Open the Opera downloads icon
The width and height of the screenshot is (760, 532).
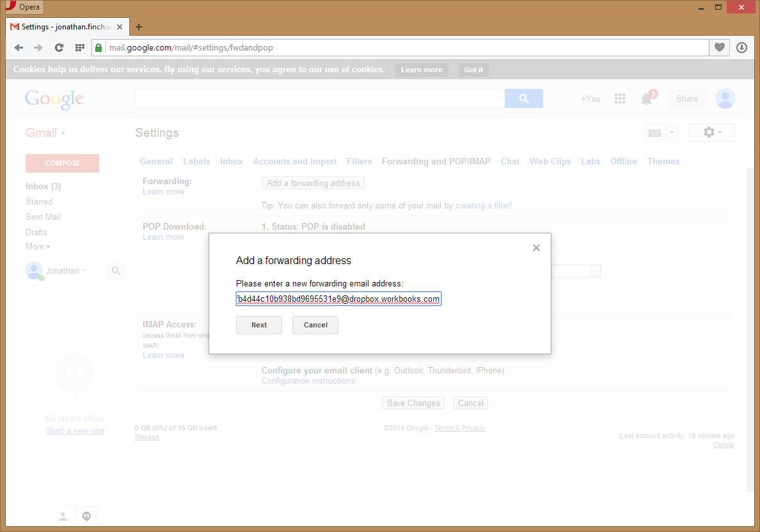pos(741,47)
